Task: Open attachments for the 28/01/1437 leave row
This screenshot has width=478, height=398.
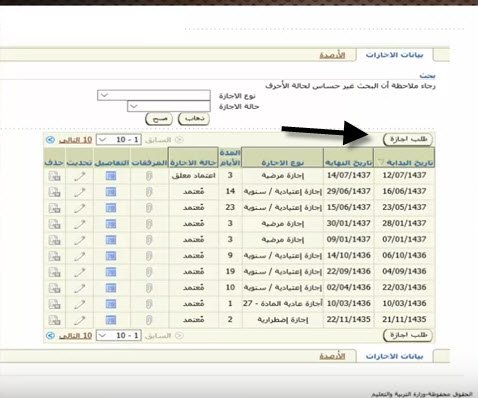Action: pyautogui.click(x=149, y=224)
